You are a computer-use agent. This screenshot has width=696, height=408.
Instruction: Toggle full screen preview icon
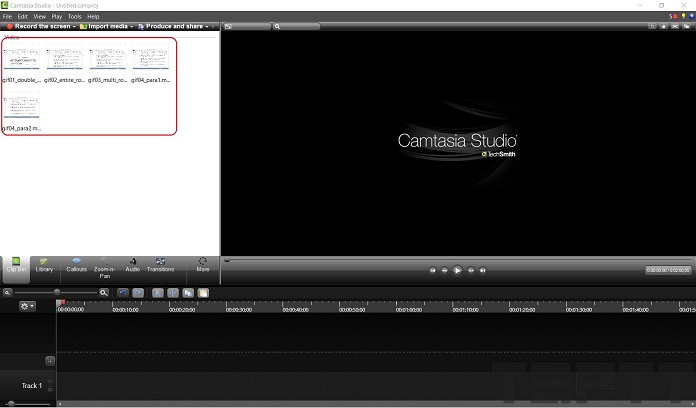click(x=675, y=26)
